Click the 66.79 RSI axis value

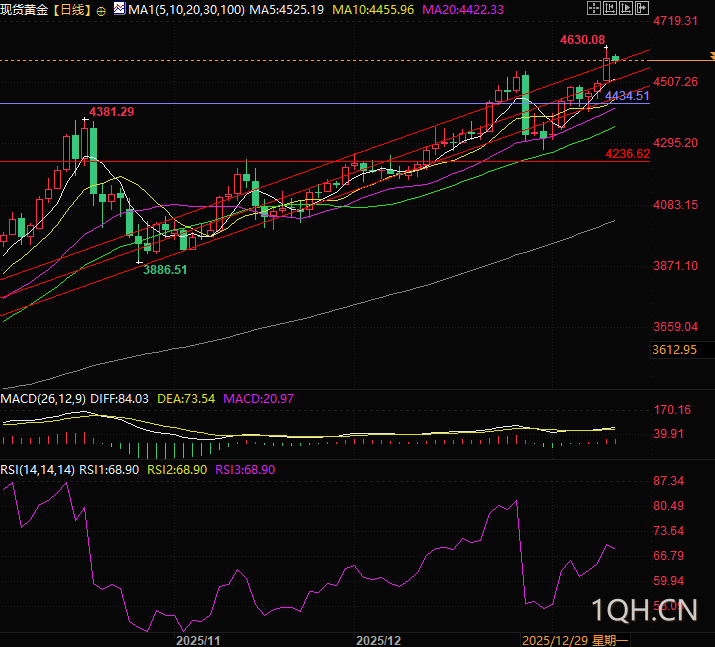(x=668, y=556)
